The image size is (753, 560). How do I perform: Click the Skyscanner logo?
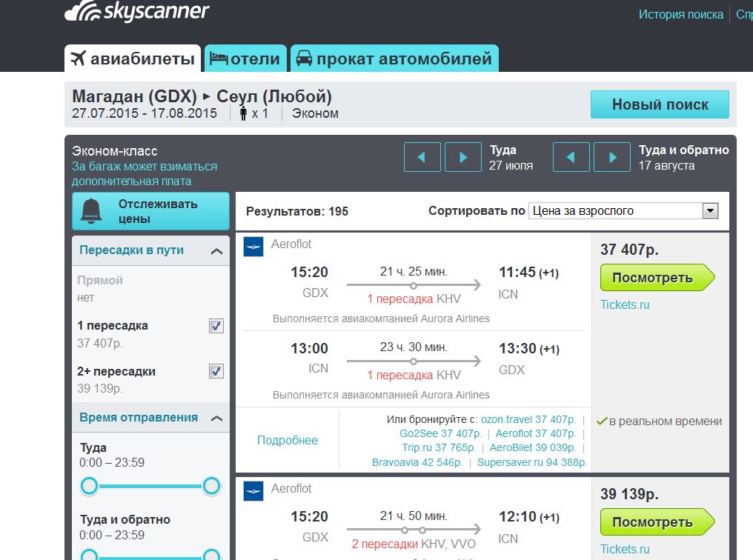point(137,13)
